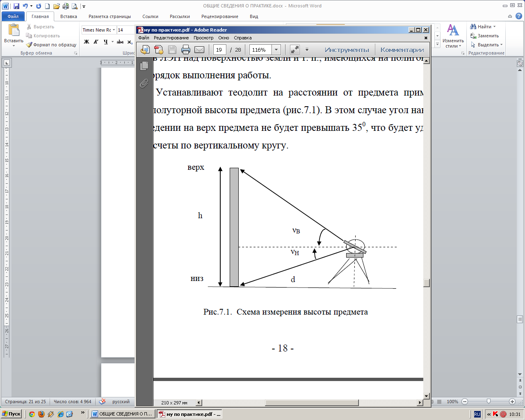Image resolution: width=525 pixels, height=420 pixels.
Task: Click the Reader horizontal scrollbar thumb
Action: pyautogui.click(x=312, y=403)
